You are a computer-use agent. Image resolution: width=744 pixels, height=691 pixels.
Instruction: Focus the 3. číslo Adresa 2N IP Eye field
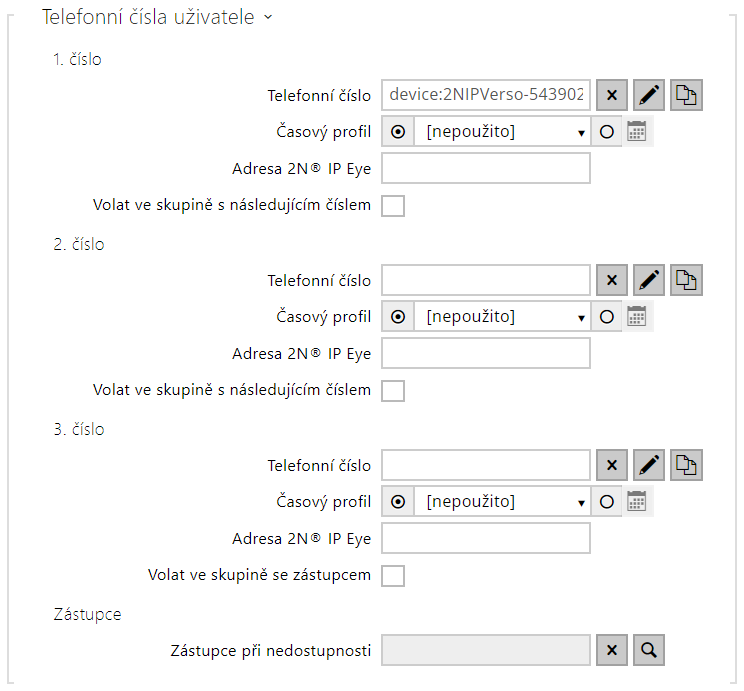click(x=486, y=539)
